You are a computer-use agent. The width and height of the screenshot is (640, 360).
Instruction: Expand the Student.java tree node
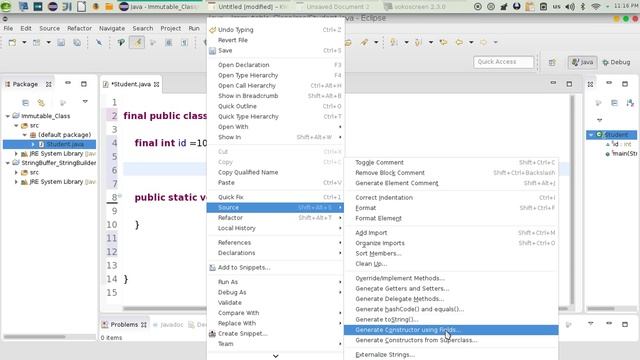click(33, 144)
